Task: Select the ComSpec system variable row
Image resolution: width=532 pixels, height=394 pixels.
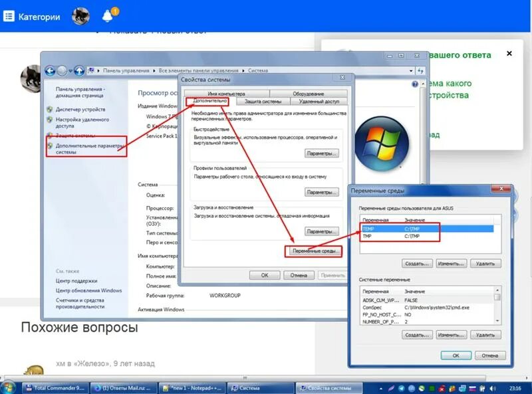Action: pyautogui.click(x=428, y=308)
